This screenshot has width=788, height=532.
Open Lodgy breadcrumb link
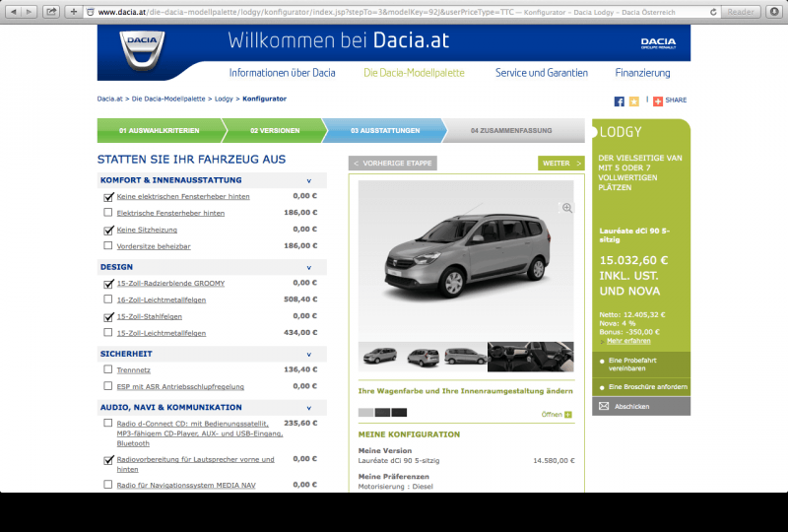pos(224,100)
